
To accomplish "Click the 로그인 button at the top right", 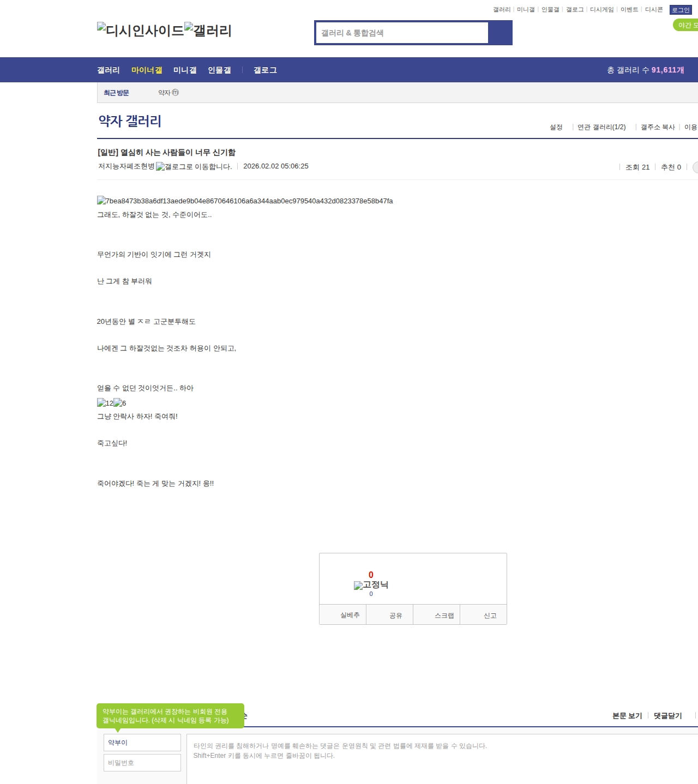I will tap(680, 10).
